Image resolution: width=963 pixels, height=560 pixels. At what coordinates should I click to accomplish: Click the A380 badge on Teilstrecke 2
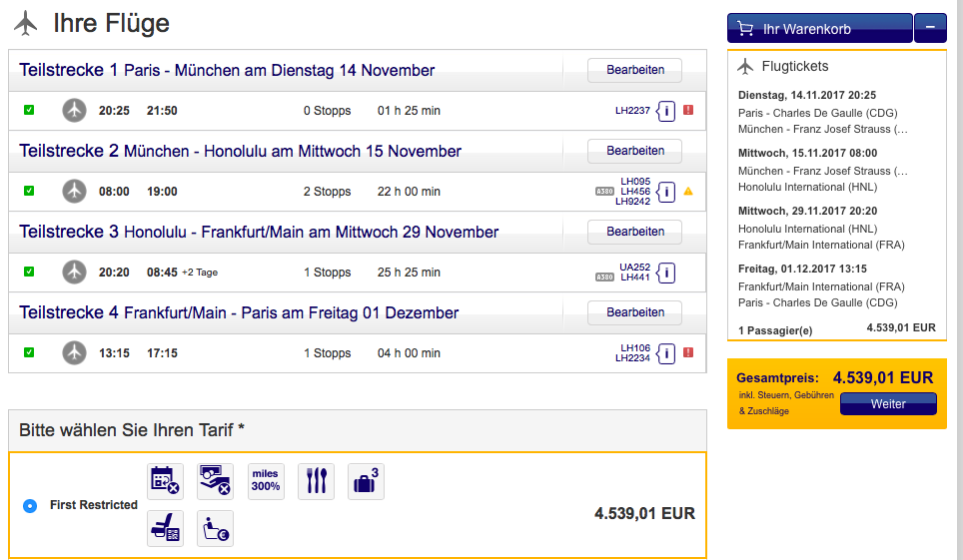[x=604, y=192]
